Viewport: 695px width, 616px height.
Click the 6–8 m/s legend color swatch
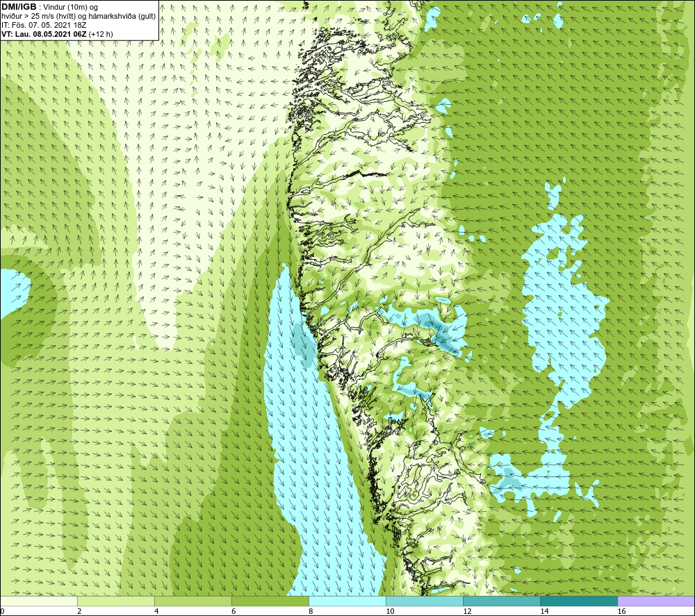pos(270,601)
